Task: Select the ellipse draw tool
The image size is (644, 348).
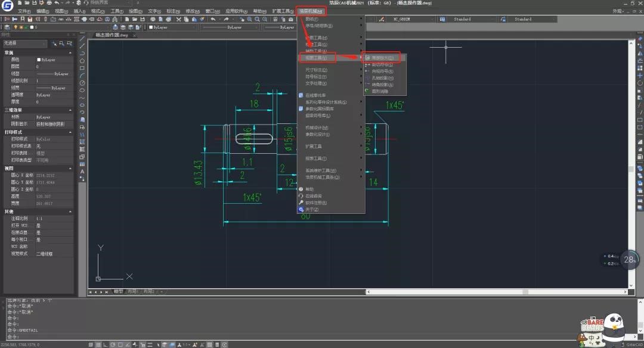Action: [82, 105]
